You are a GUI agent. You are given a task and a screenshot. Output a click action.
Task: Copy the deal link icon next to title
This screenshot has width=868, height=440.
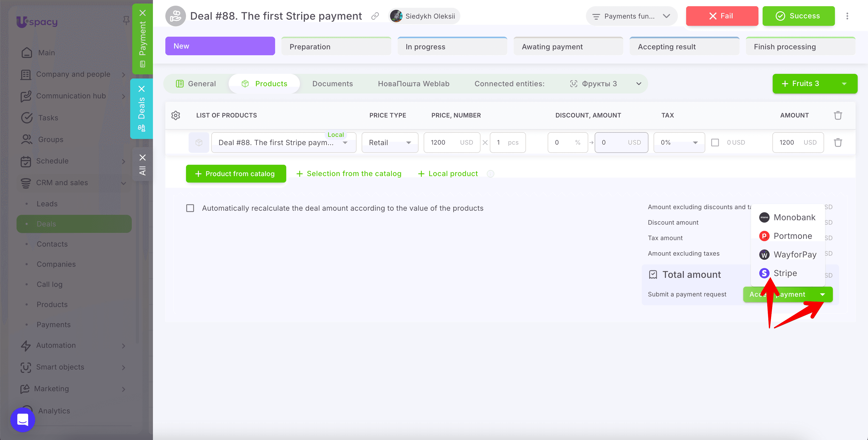(x=375, y=16)
